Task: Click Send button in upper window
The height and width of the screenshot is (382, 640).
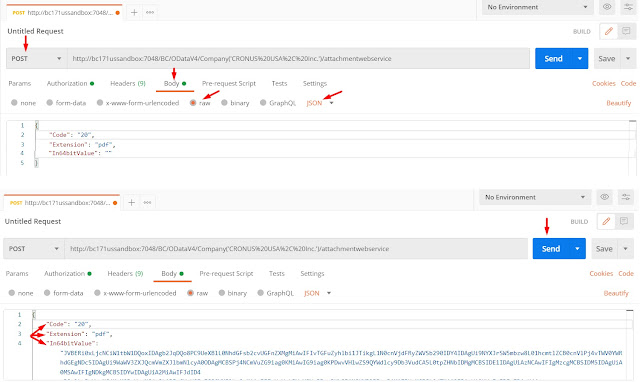Action: 553,59
